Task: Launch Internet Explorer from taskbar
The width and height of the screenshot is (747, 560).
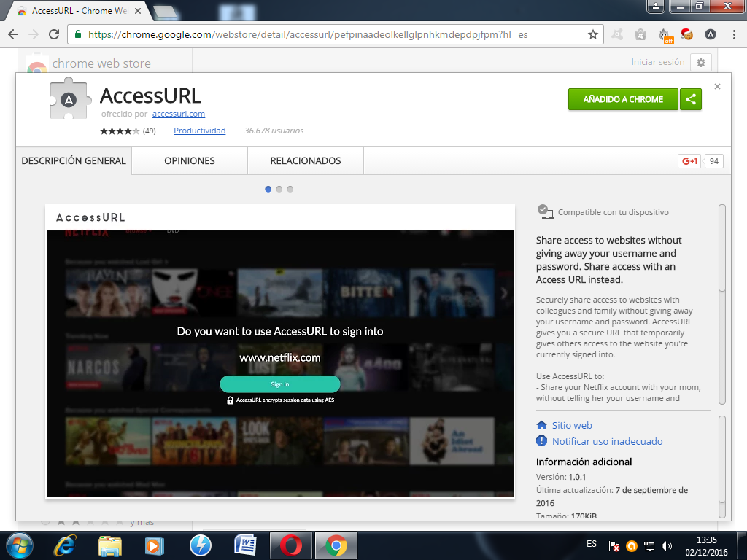Action: pyautogui.click(x=65, y=545)
